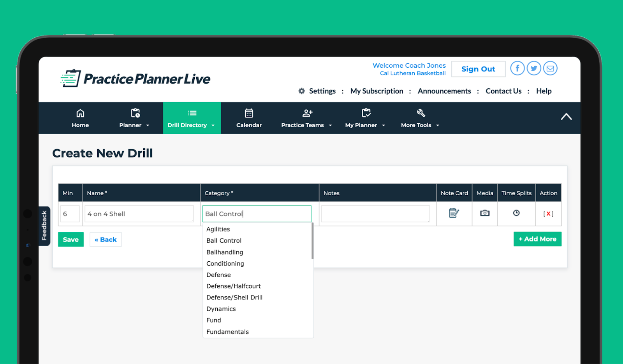623x364 pixels.
Task: Pick Defense/Shell Drill category option
Action: 234,297
